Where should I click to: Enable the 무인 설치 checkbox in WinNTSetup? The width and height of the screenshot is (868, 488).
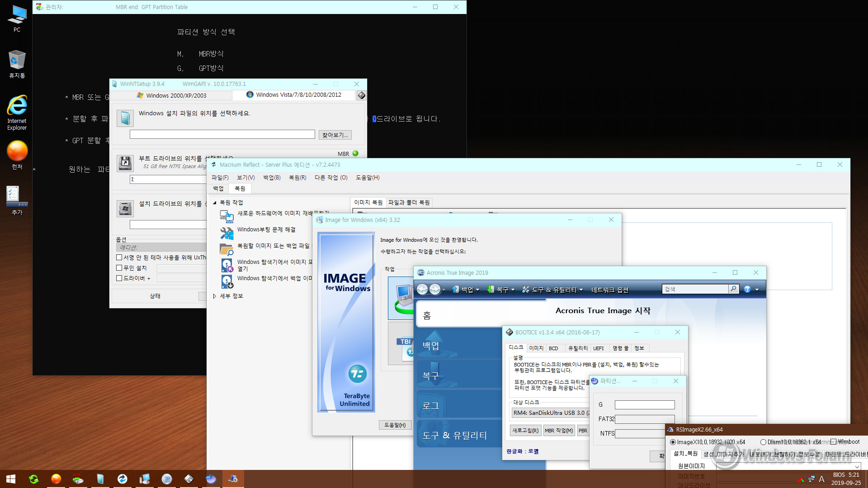click(119, 267)
